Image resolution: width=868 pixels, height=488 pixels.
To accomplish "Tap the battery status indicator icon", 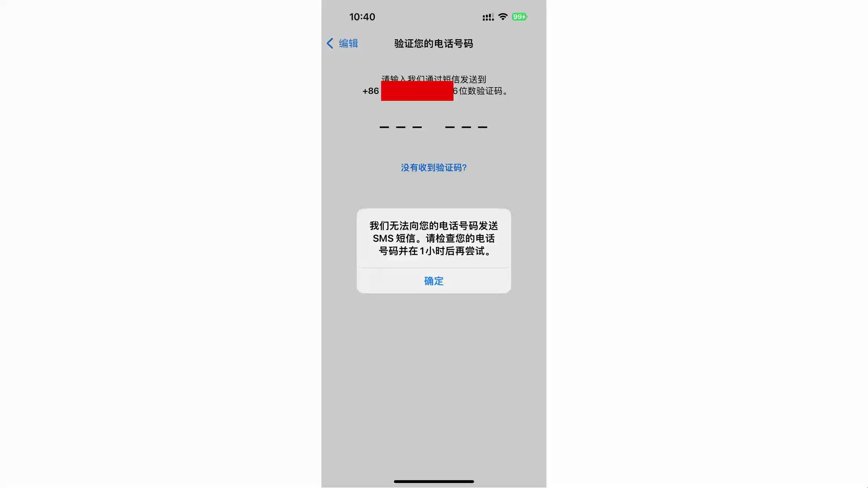I will tap(519, 17).
